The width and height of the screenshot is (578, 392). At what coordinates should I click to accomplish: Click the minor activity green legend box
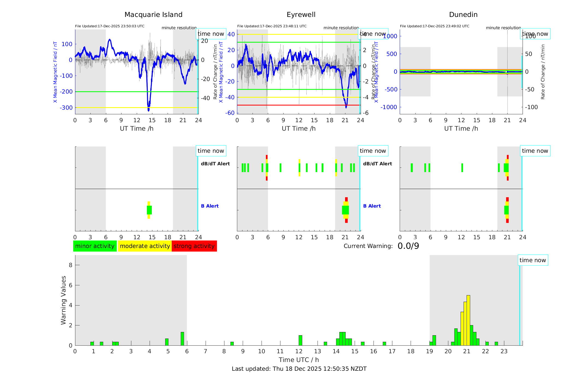[x=95, y=246]
